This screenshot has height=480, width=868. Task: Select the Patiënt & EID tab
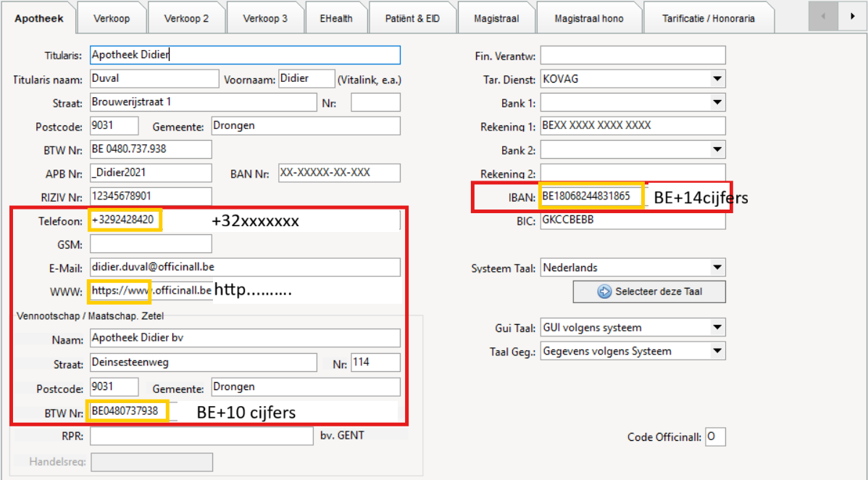point(412,18)
